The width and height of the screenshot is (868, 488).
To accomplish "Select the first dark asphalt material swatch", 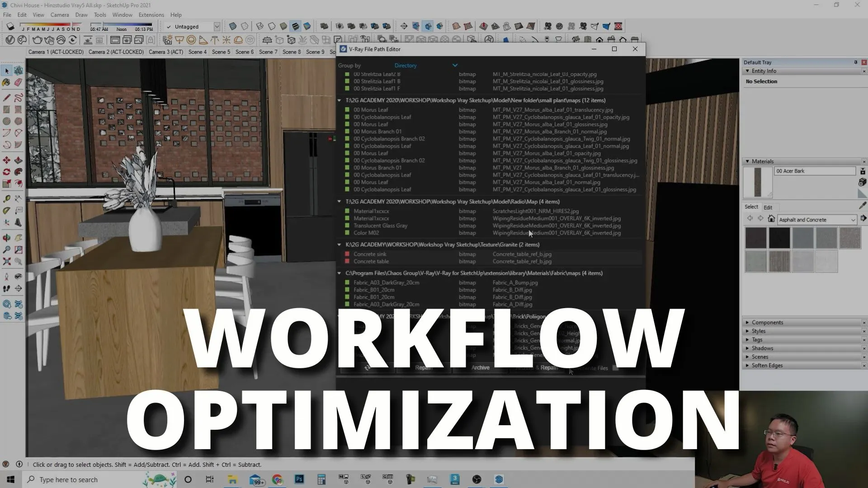I will (756, 238).
